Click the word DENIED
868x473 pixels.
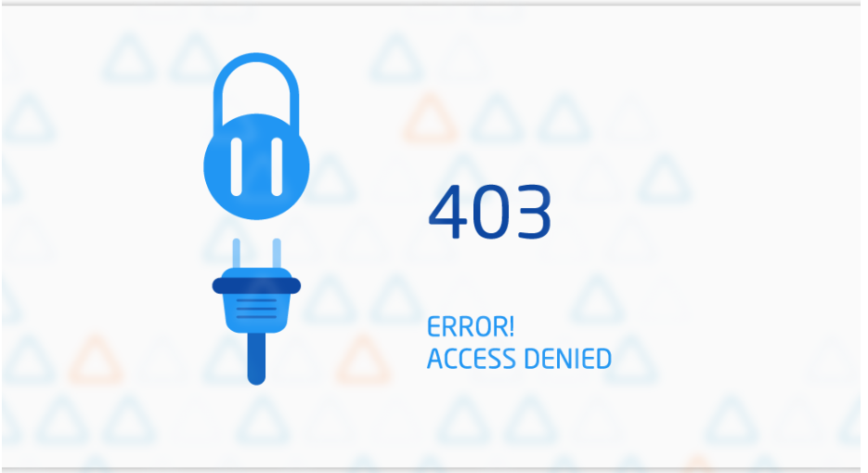click(x=567, y=359)
